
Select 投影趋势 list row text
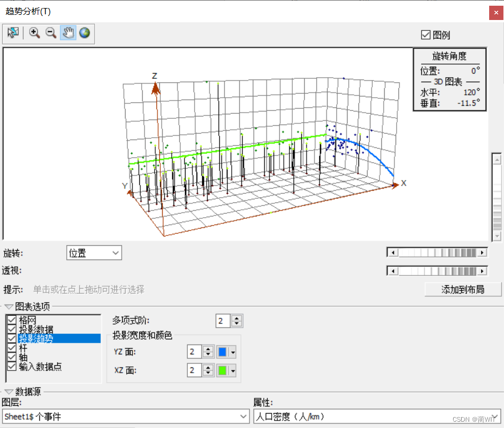point(36,338)
